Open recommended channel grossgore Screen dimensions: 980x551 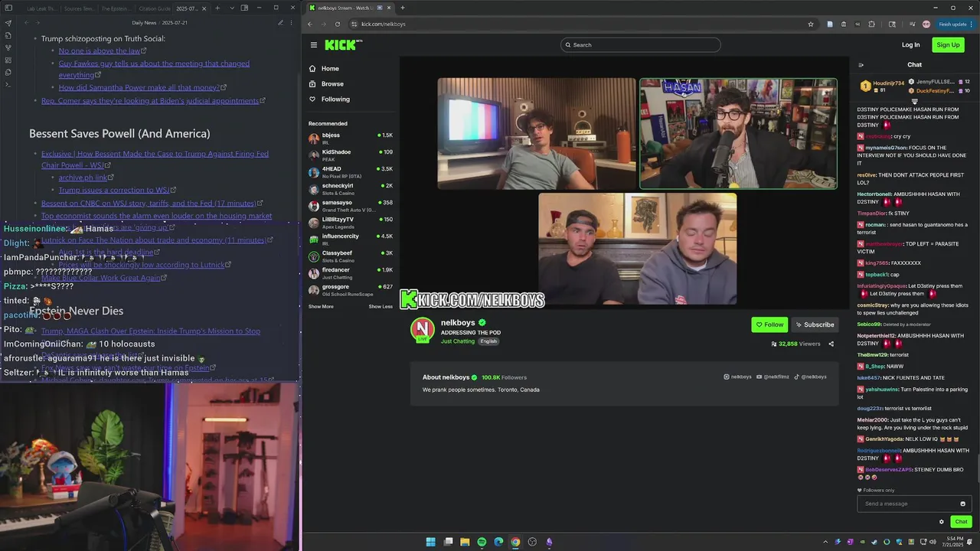[351, 290]
